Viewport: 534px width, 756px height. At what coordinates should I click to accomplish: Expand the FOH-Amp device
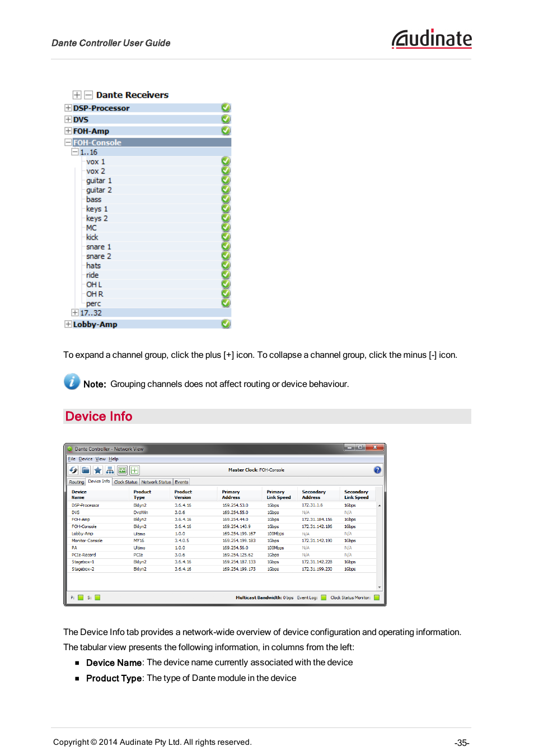68,131
